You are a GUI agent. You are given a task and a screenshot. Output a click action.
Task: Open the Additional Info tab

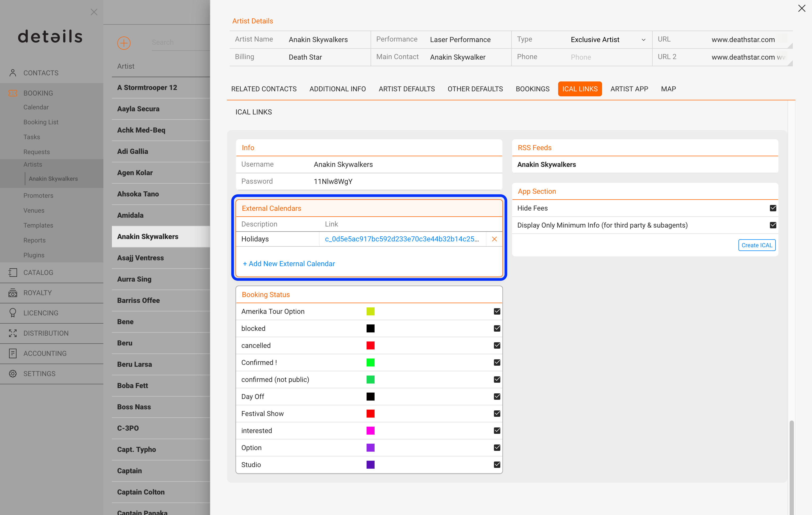338,89
